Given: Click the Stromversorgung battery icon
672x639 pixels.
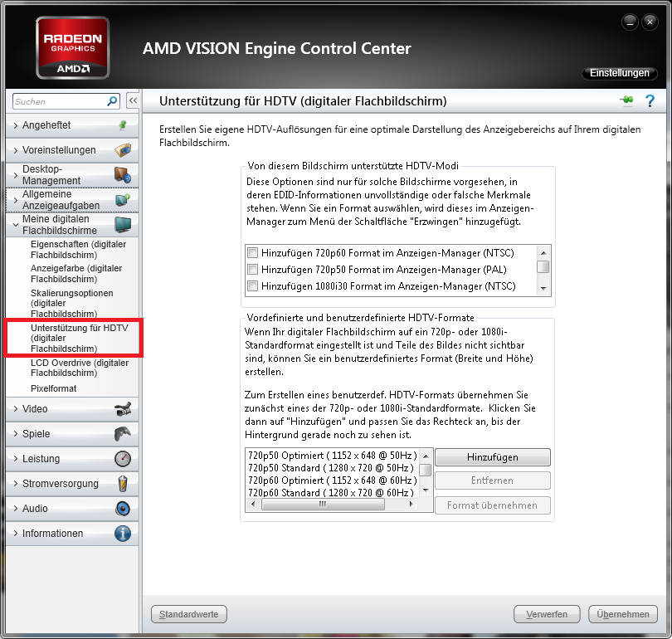Looking at the screenshot, I should coord(123,484).
